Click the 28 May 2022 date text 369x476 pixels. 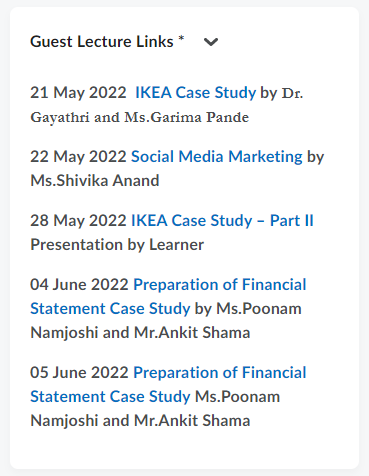click(78, 220)
